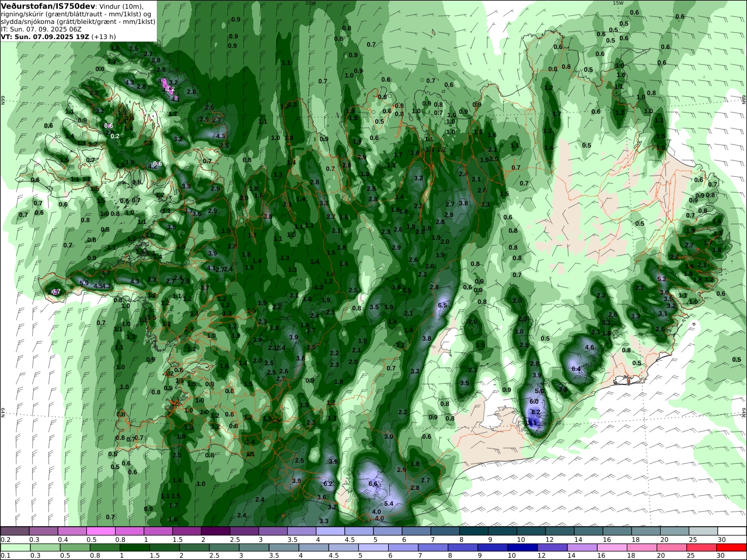Screen dimensions: 747x560
Task: Click the initial time 'IT: Sun. 07. 09. 2025 06Z'
Action: (41, 29)
